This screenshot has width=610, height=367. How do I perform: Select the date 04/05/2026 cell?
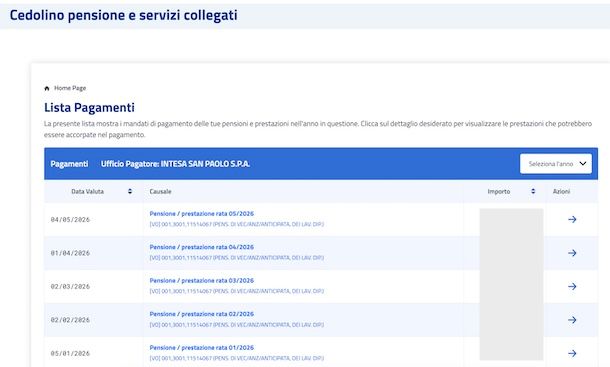coord(70,220)
